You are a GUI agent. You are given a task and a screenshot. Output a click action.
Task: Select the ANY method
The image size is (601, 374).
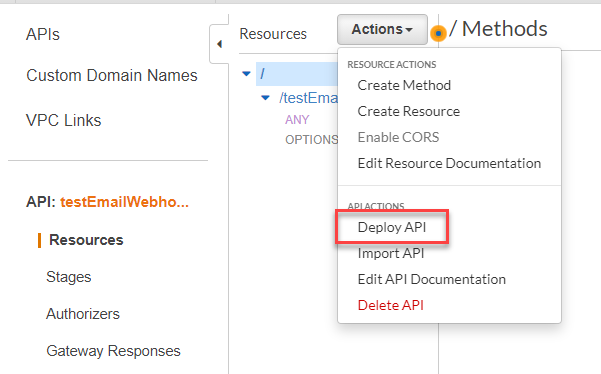pos(297,120)
